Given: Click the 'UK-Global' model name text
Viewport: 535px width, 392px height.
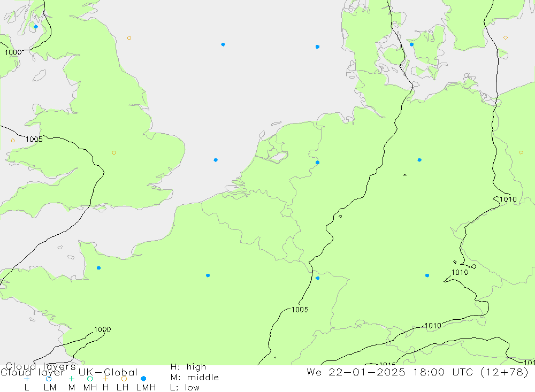Looking at the screenshot, I should pos(108,372).
